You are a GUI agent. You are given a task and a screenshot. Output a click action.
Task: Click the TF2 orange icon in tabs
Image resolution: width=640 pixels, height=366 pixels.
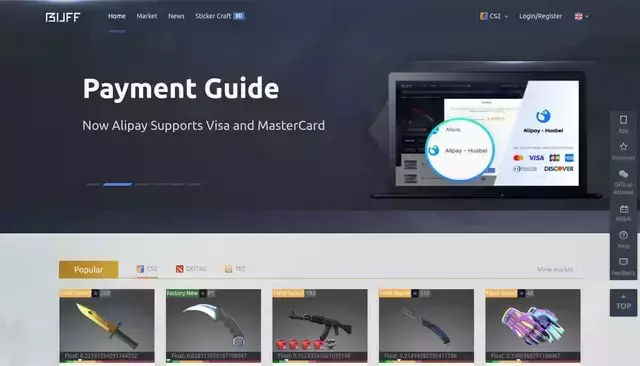pos(229,269)
